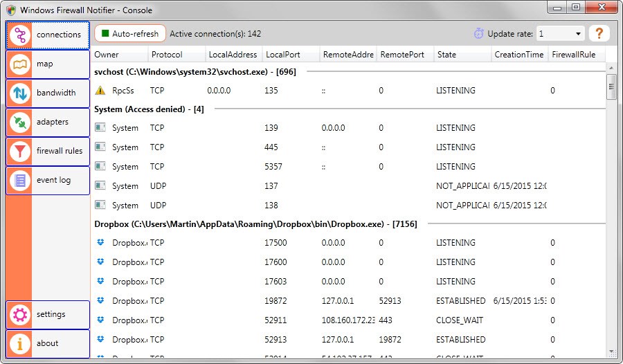Screen dimensions: 623x364
Task: Open the Update rate dropdown
Action: [x=560, y=34]
